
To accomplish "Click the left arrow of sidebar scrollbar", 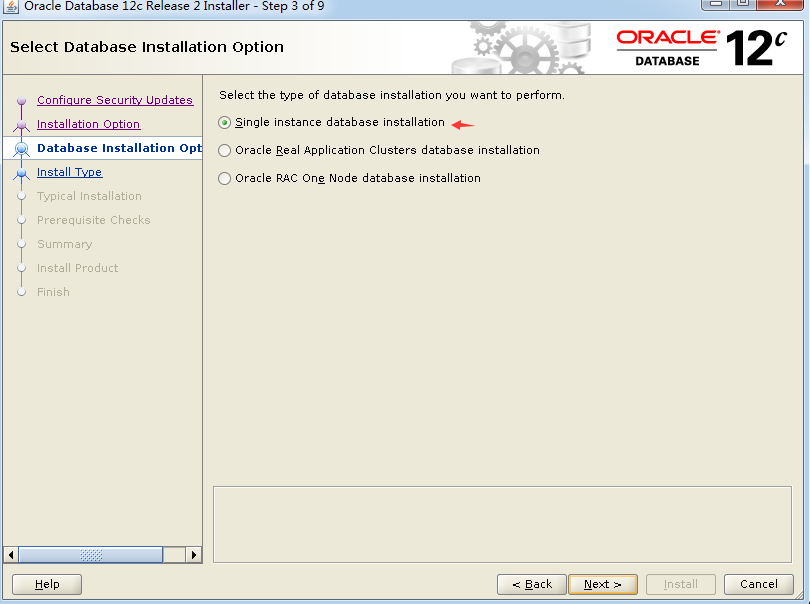I will point(11,555).
